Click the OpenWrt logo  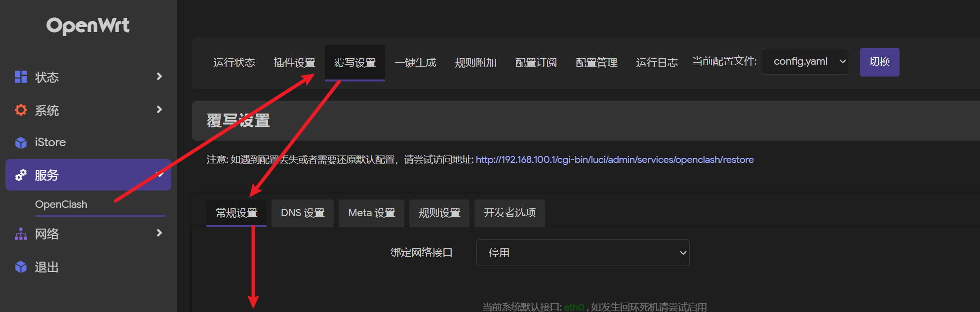(88, 26)
